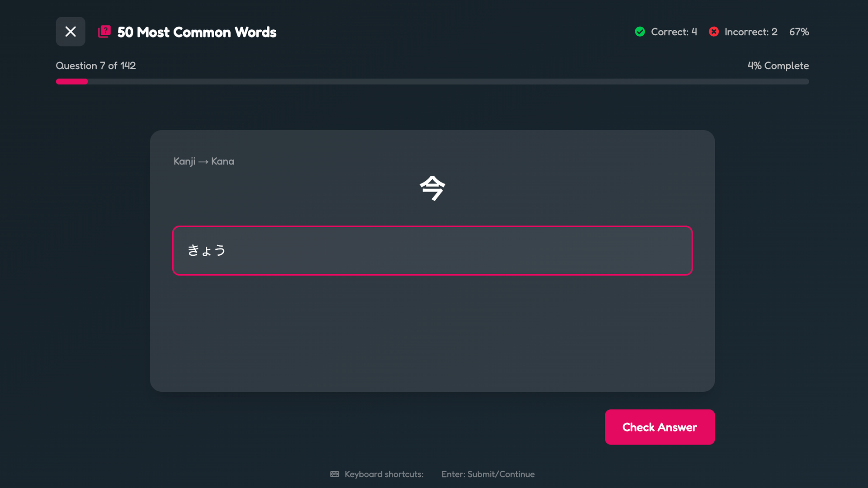Image resolution: width=868 pixels, height=488 pixels.
Task: Click the Correct: 4 counter text
Action: (x=674, y=32)
